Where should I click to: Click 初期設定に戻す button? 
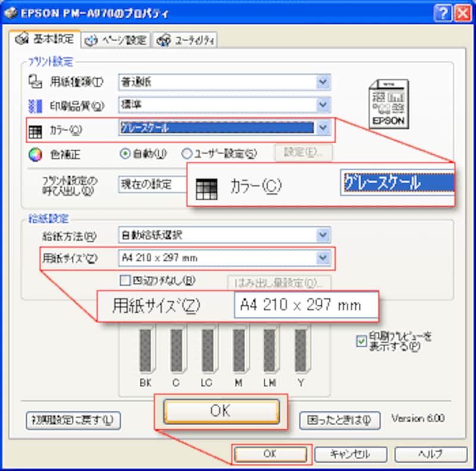(73, 420)
